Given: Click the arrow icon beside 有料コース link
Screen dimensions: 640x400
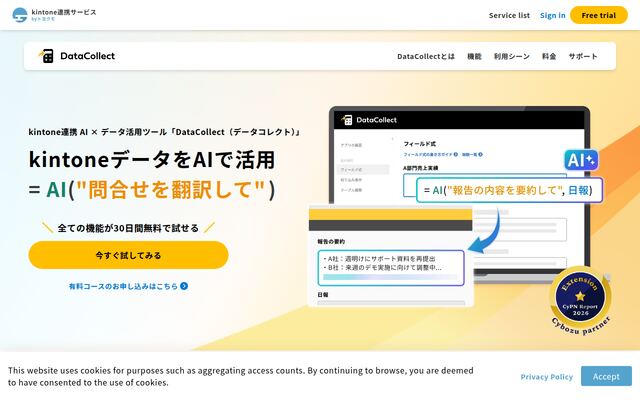Looking at the screenshot, I should 184,286.
